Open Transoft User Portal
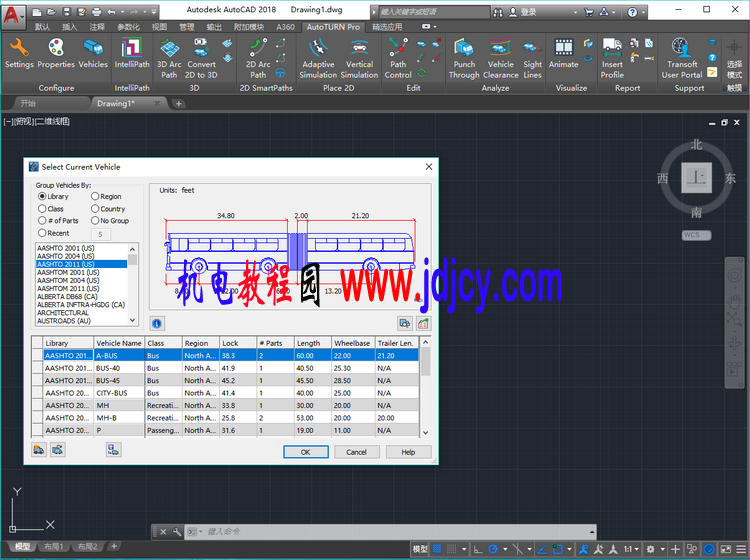The height and width of the screenshot is (560, 750). coord(682,58)
